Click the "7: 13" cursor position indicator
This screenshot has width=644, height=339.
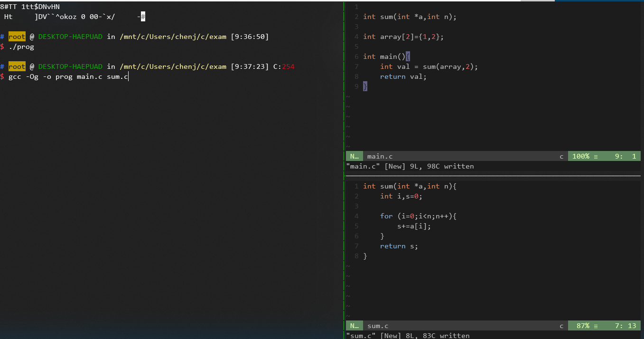click(625, 326)
